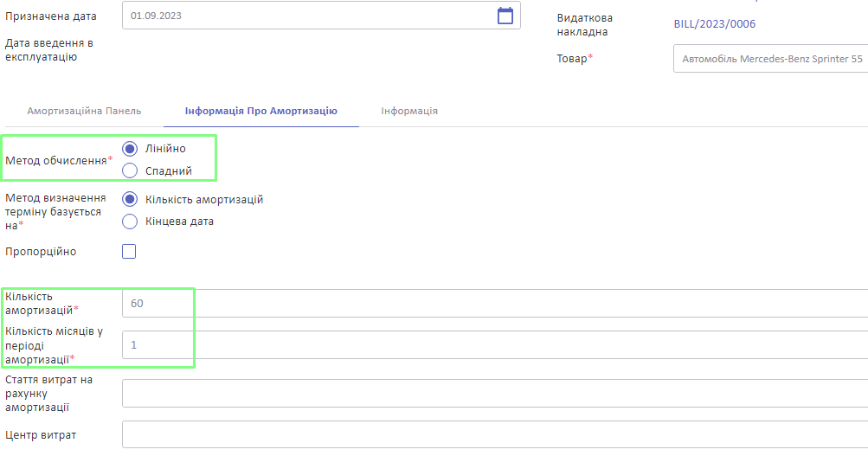
Task: Select the Спадний calculation method
Action: (130, 170)
